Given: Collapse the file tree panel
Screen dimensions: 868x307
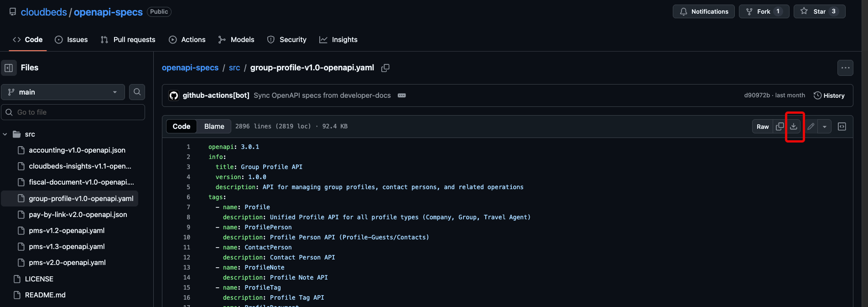Looking at the screenshot, I should (x=9, y=68).
